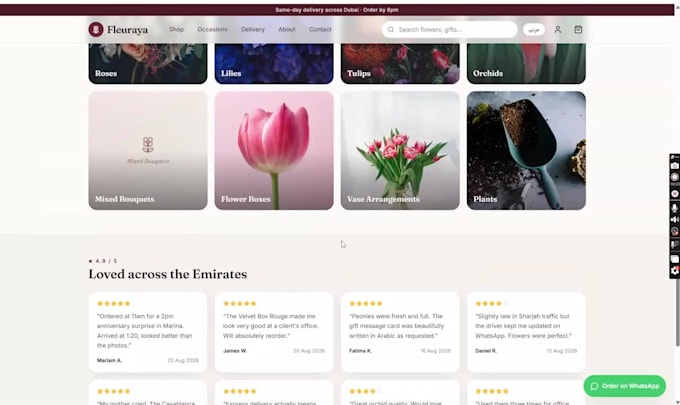The image size is (680, 405).
Task: Click the four-star rating on Daniel R. review
Action: tap(492, 304)
